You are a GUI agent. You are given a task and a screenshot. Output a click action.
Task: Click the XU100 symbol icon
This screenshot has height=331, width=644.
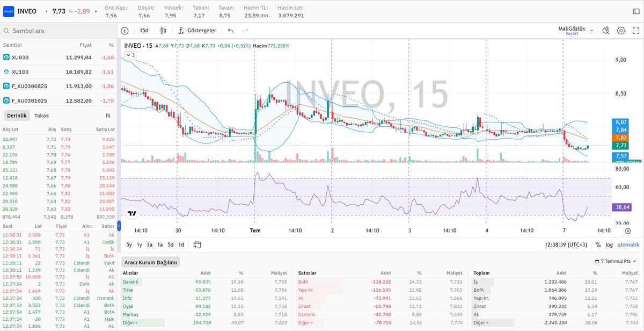tap(6, 71)
